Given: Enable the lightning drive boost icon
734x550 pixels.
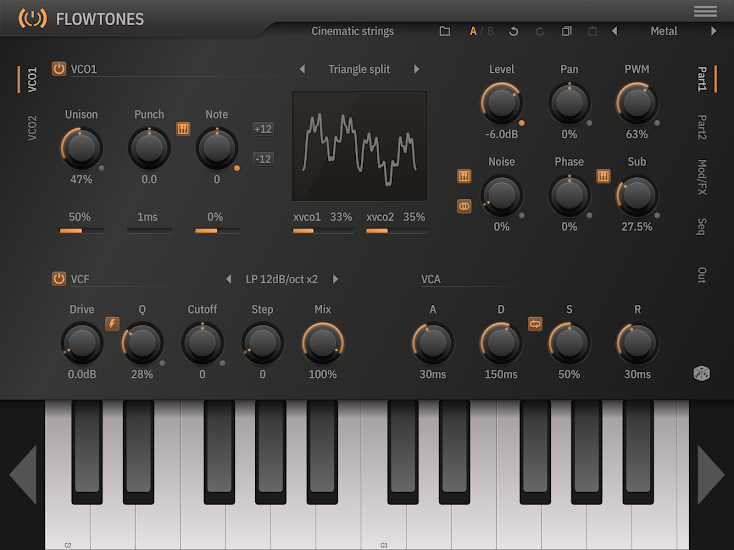Looking at the screenshot, I should pos(112,323).
